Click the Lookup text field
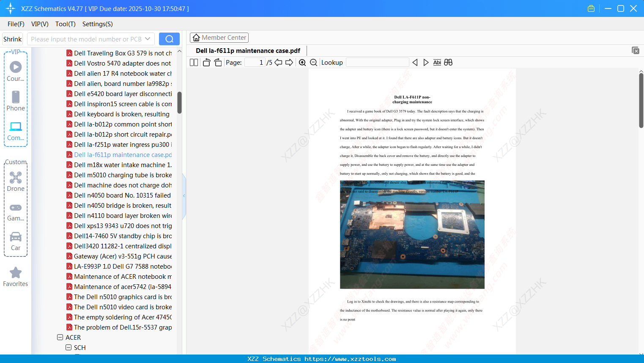Viewport: 644px width, 363px height. pyautogui.click(x=377, y=62)
